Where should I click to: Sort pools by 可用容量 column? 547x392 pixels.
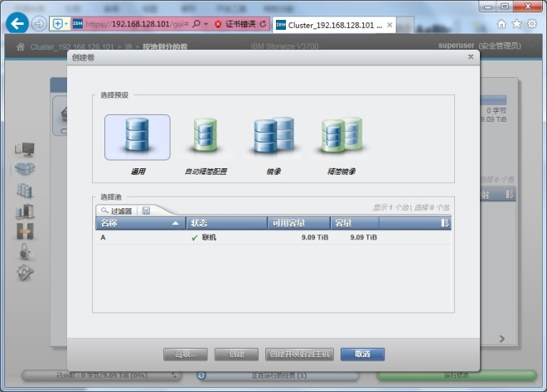tap(298, 223)
